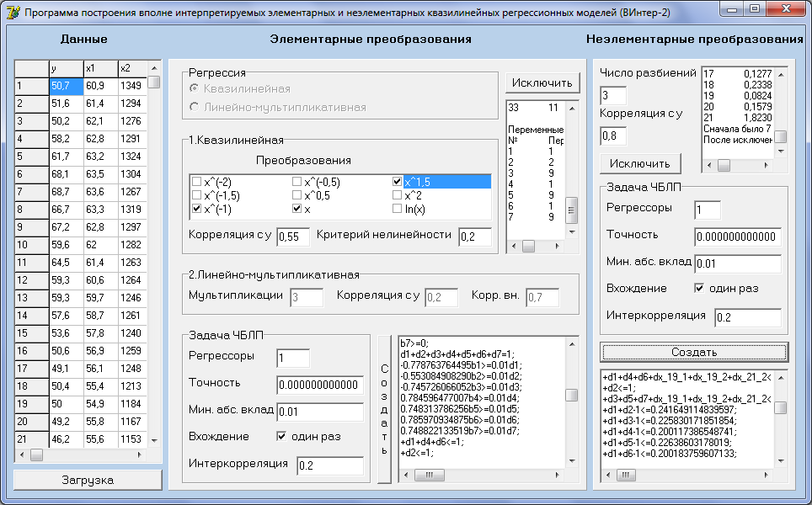Click the Интеркорреляция field in center panel
This screenshot has width=812, height=505.
[x=329, y=466]
